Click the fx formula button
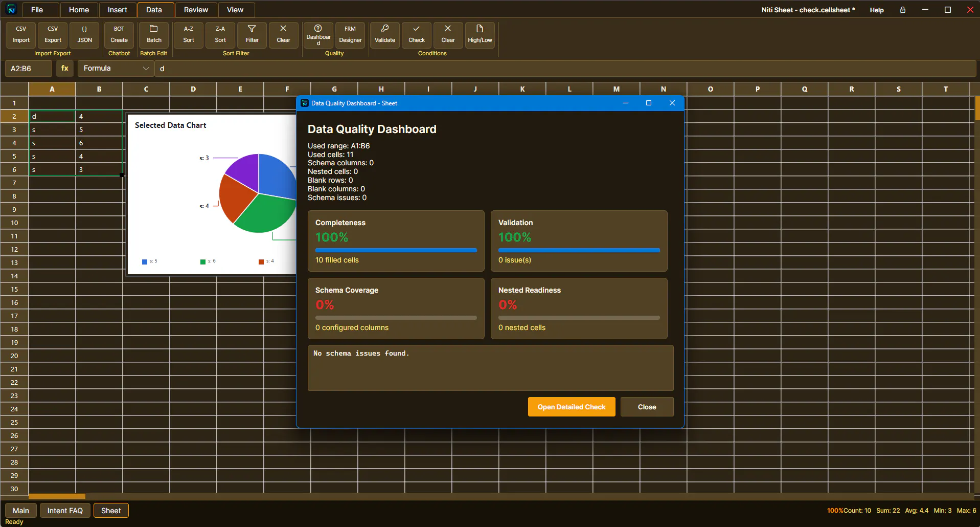980x527 pixels. click(x=65, y=68)
